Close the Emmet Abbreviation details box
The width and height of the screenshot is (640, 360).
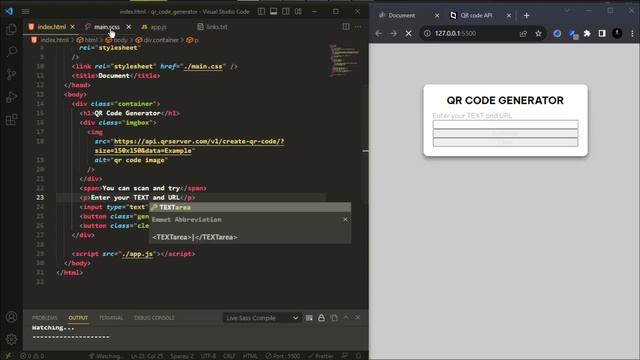pos(345,220)
